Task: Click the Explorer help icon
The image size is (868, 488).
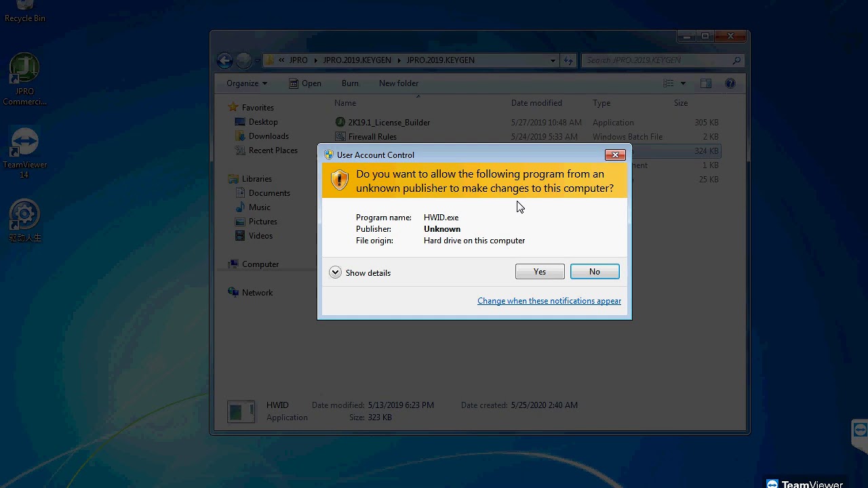Action: (x=730, y=83)
